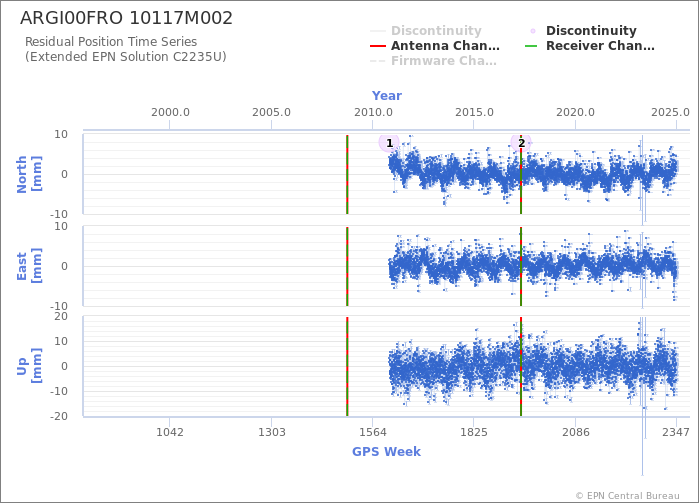Click the 2015.0 year tick label
Viewport: 700px width, 504px height.
(x=474, y=112)
